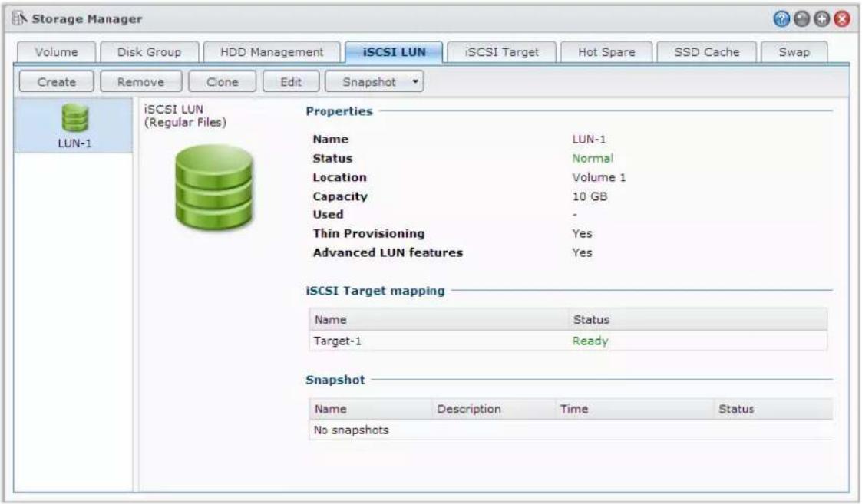The width and height of the screenshot is (862, 504).
Task: Open the Snapshot dropdown menu
Action: point(375,82)
